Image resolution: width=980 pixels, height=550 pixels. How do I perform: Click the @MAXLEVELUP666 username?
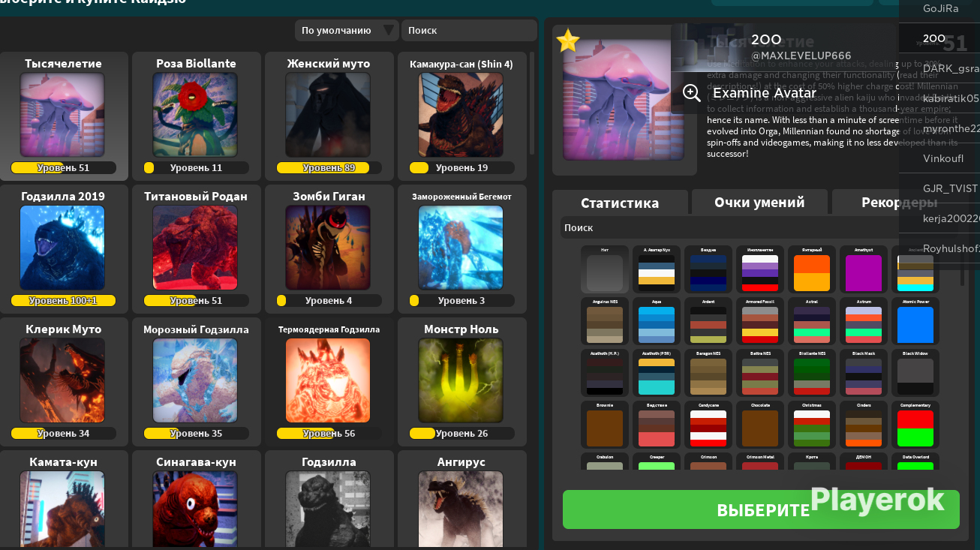[801, 56]
